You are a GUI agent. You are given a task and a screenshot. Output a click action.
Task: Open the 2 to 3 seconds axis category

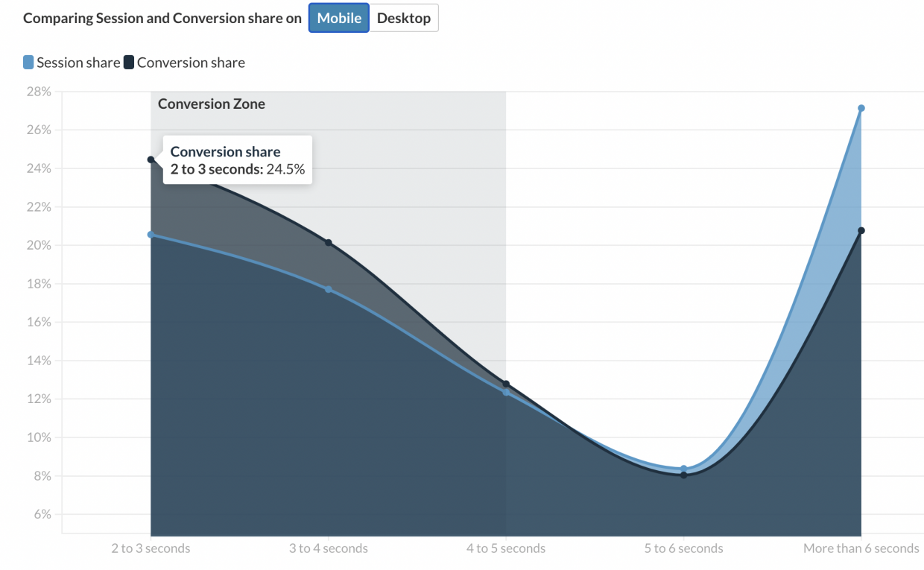point(151,548)
